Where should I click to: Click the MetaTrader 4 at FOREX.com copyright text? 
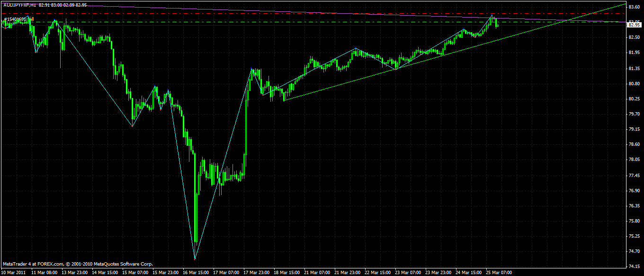[x=78, y=264]
